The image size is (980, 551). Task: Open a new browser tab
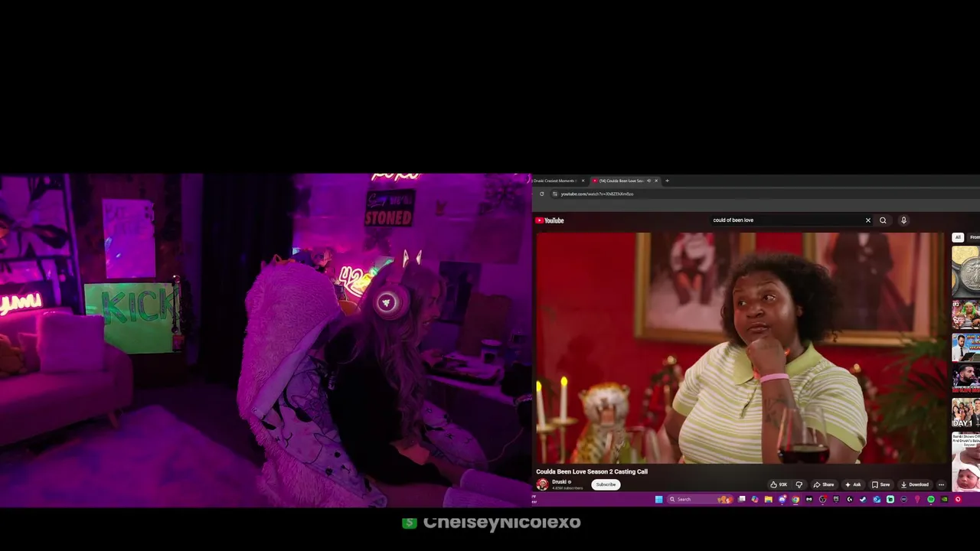(x=667, y=181)
